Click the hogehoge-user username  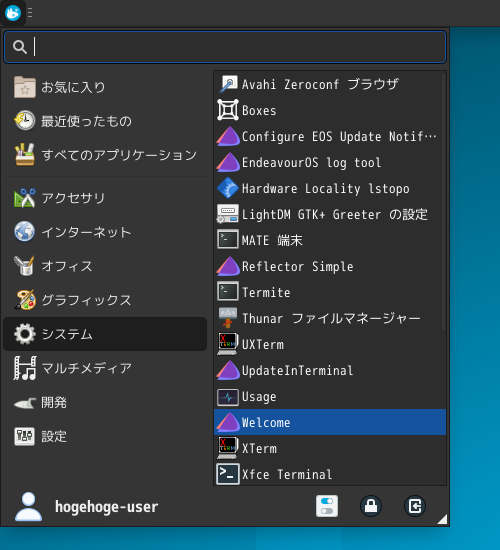[107, 507]
